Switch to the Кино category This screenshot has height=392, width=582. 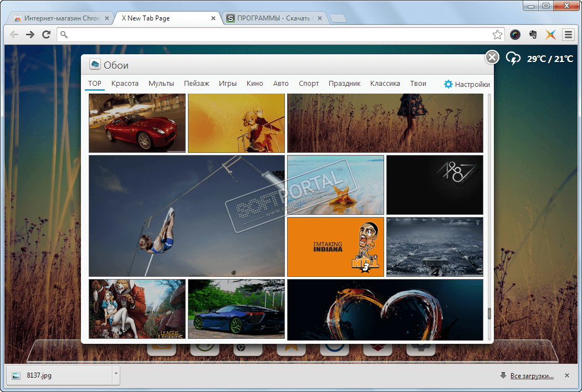(254, 84)
